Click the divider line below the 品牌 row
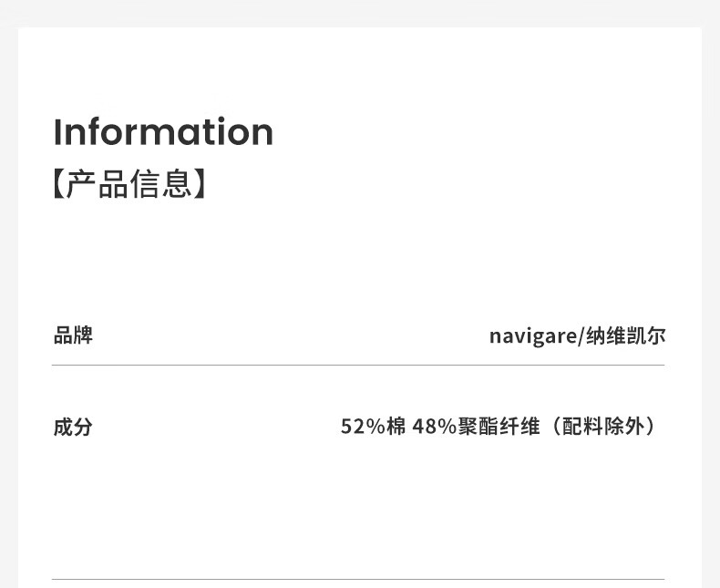720x588 pixels. tap(358, 366)
